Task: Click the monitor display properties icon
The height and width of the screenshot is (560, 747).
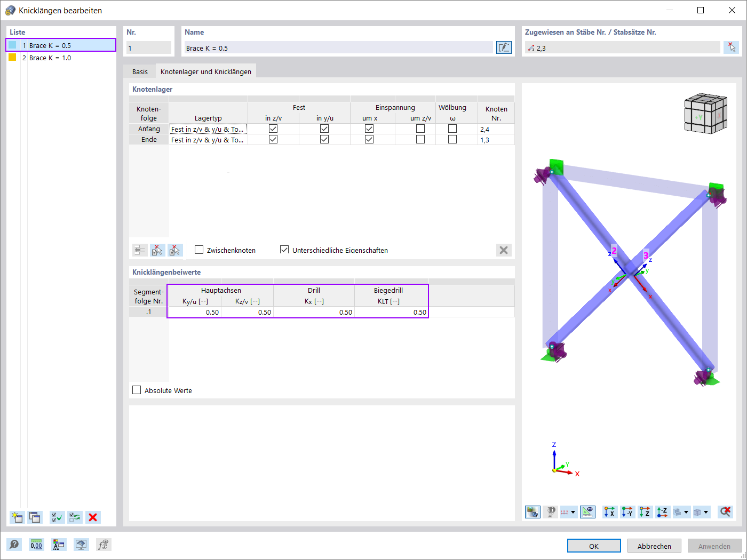Action: [x=81, y=545]
